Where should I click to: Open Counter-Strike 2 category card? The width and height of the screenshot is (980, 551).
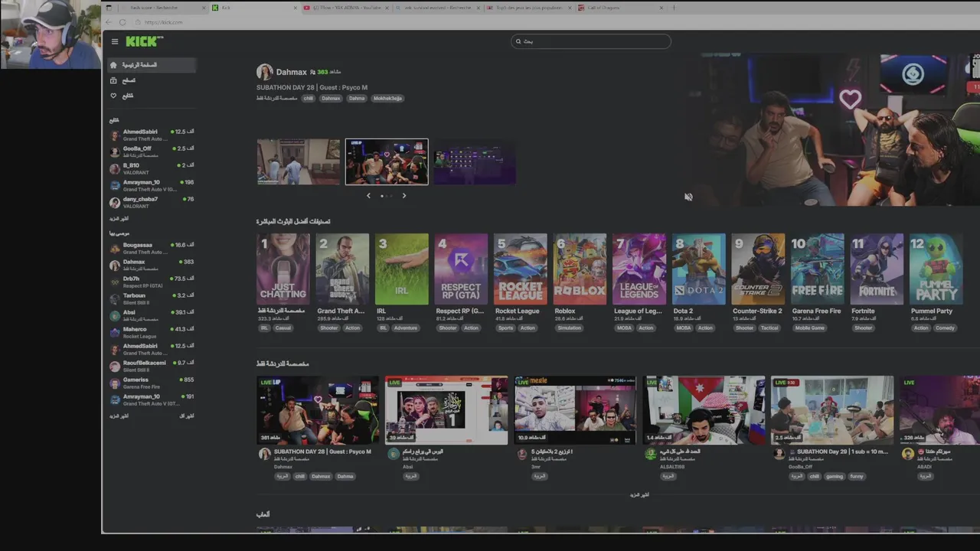coord(758,269)
